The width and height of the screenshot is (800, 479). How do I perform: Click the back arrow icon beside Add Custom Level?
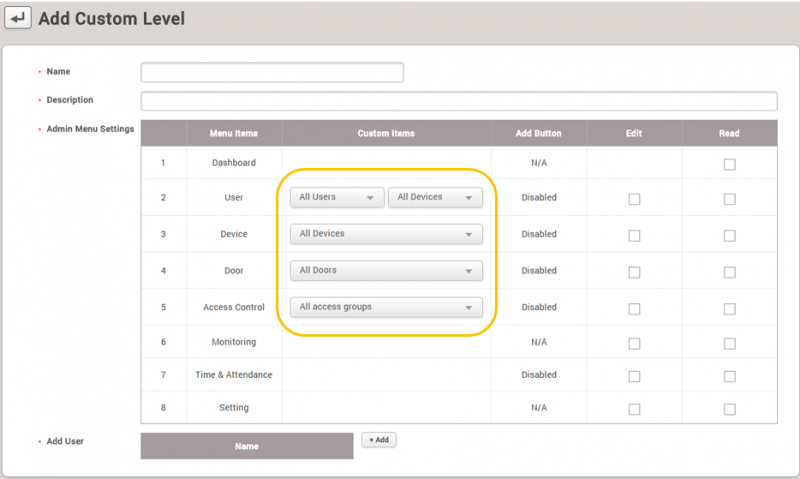click(19, 19)
